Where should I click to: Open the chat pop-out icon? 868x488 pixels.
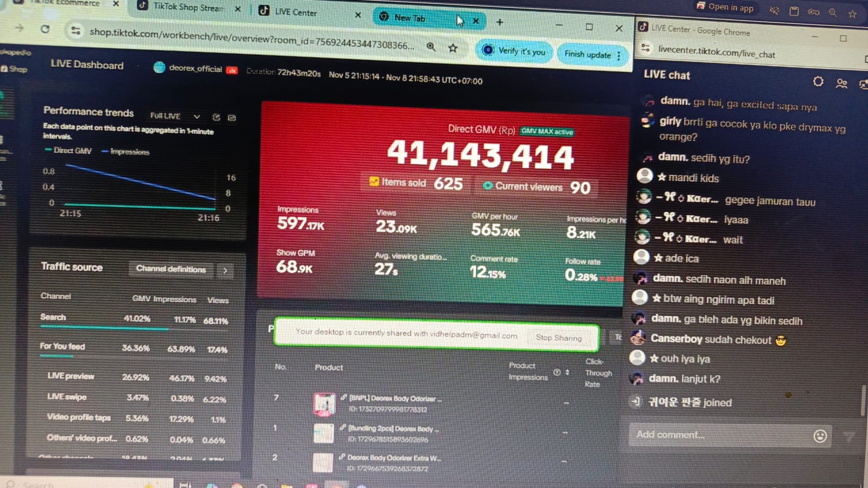pos(863,85)
